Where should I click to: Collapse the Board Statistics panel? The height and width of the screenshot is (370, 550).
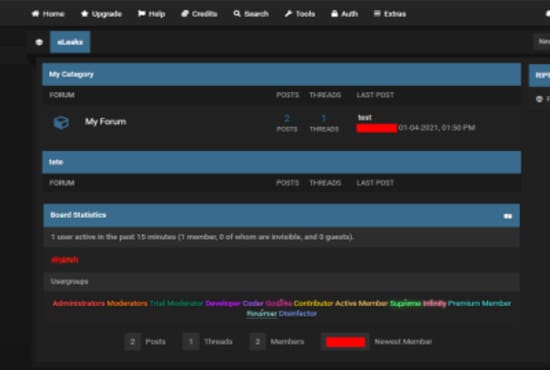508,216
